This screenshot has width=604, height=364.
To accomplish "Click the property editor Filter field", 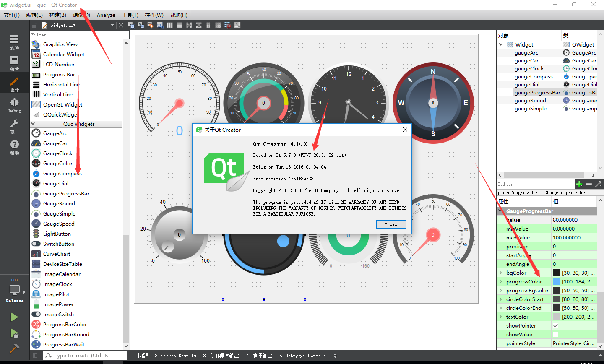I will [536, 184].
